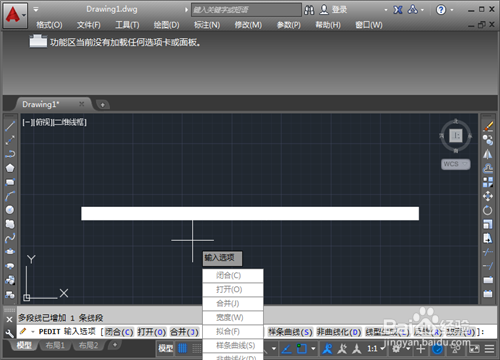Select the Rectangle tool
500x360 pixels.
[10, 182]
